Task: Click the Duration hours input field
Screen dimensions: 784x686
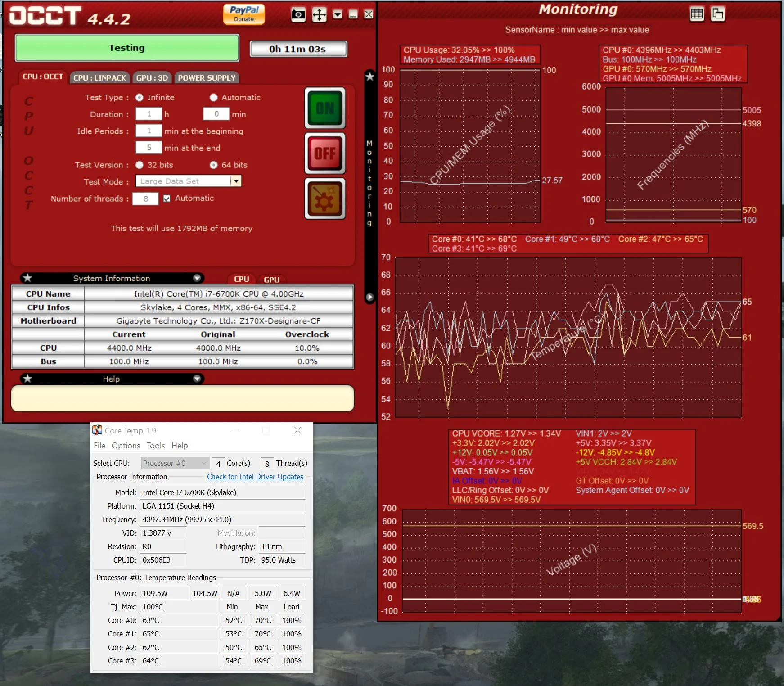Action: [149, 114]
